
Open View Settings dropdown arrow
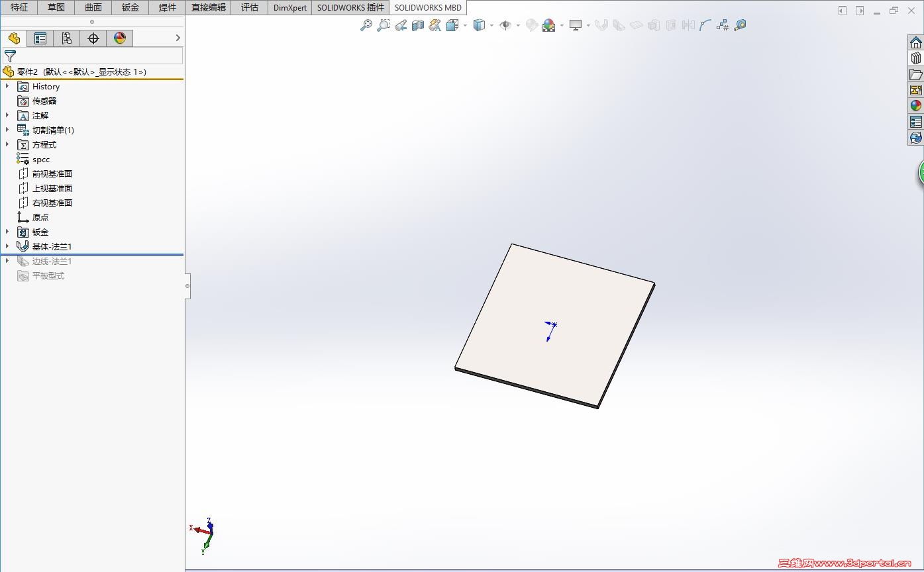588,26
